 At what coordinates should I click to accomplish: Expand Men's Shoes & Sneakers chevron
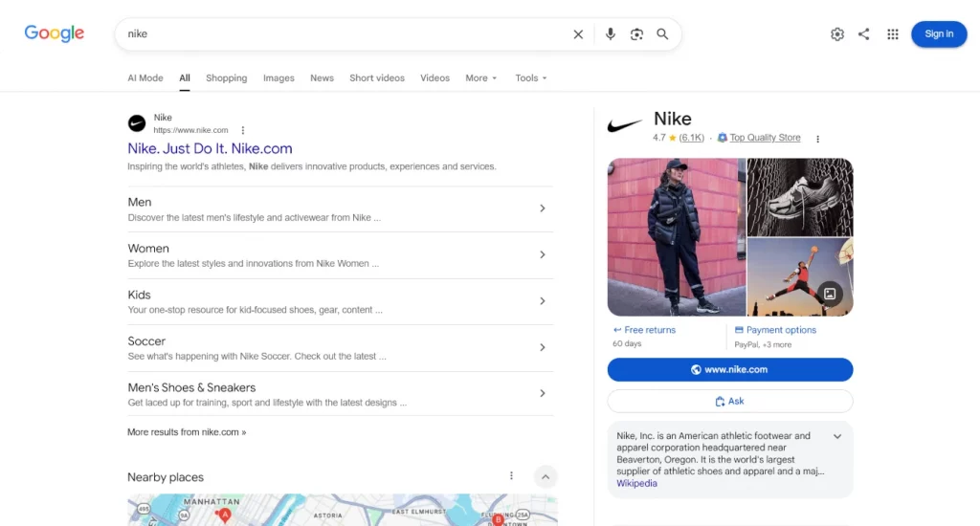543,393
